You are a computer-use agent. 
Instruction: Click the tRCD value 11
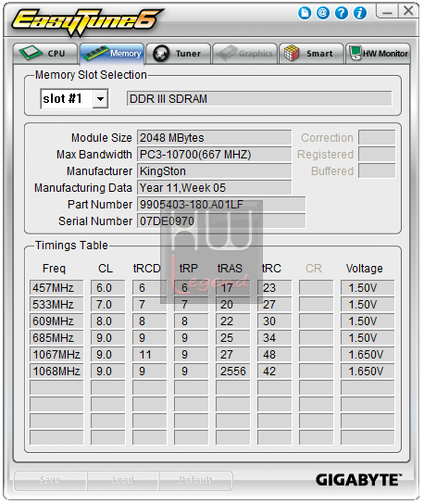coord(149,355)
